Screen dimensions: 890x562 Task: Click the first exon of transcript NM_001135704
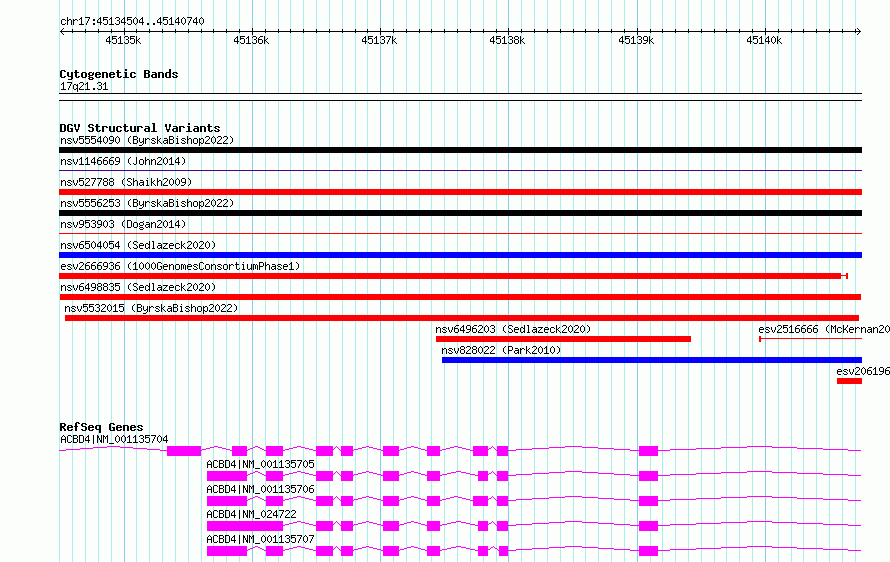(184, 451)
